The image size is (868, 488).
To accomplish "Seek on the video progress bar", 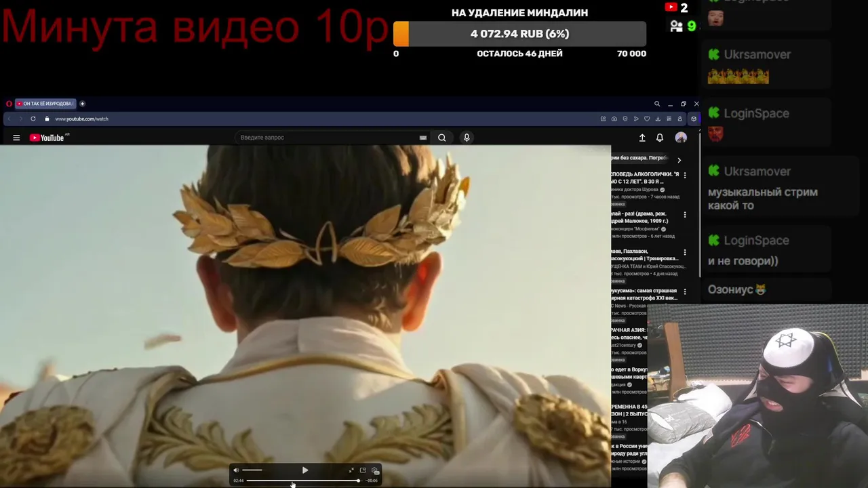I will click(304, 481).
